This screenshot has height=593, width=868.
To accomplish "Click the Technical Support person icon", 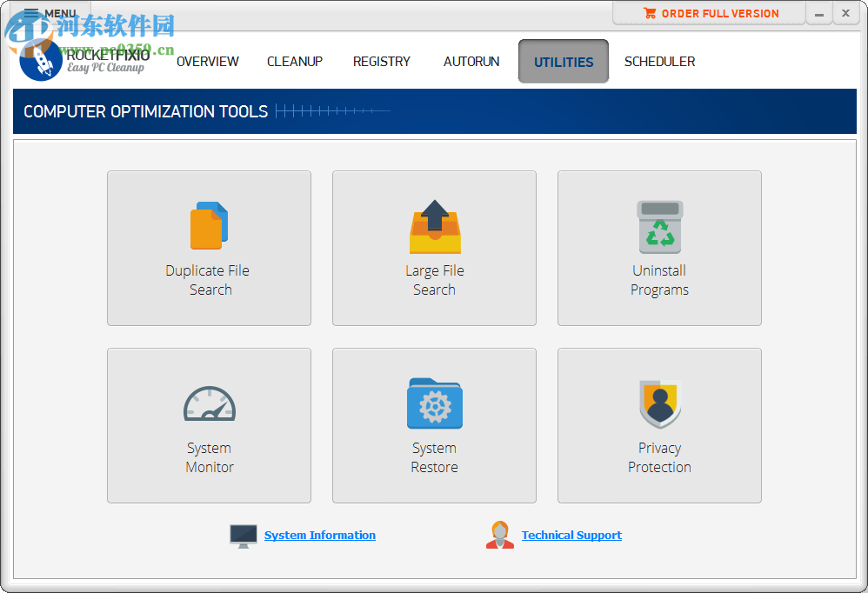I will tap(500, 535).
